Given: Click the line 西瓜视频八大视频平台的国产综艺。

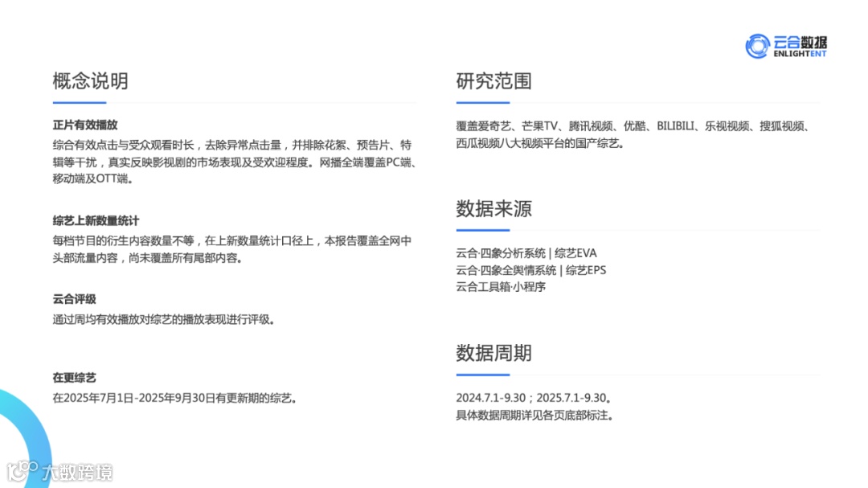Looking at the screenshot, I should click(541, 143).
